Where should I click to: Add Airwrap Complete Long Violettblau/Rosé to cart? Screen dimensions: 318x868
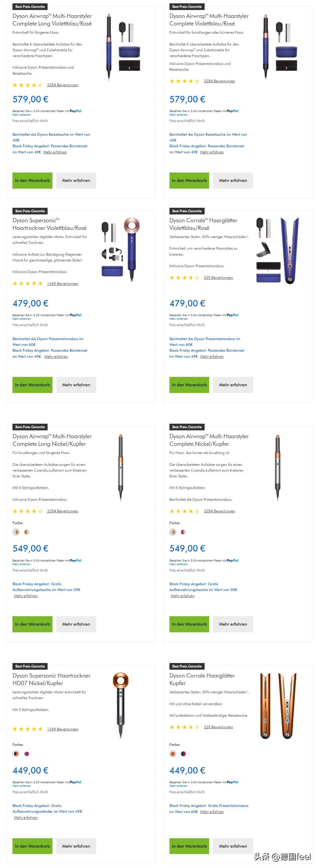coord(32,181)
